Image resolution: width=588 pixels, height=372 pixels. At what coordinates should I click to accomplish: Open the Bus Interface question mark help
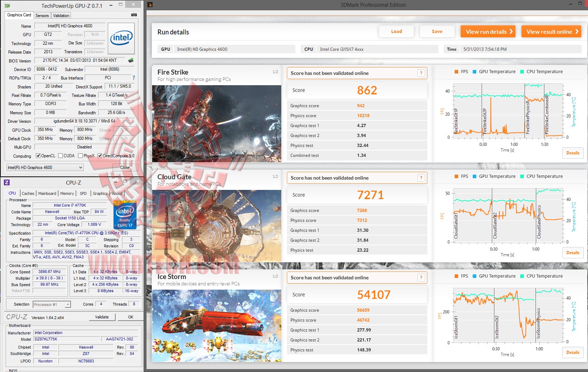point(134,78)
